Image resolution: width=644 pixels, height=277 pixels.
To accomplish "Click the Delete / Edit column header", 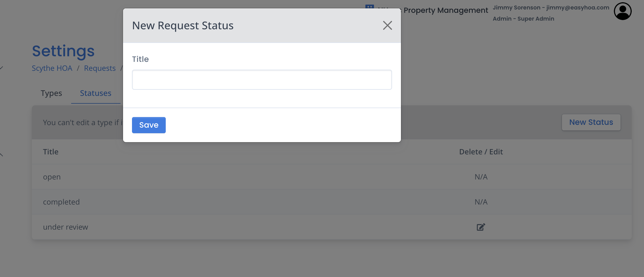I will (481, 152).
